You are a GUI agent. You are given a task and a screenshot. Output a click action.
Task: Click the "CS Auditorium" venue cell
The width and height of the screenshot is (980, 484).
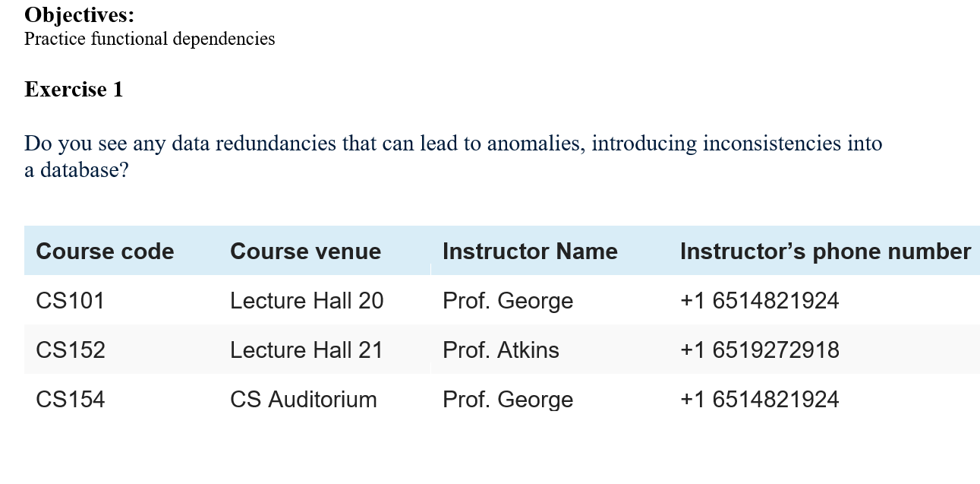pyautogui.click(x=303, y=400)
